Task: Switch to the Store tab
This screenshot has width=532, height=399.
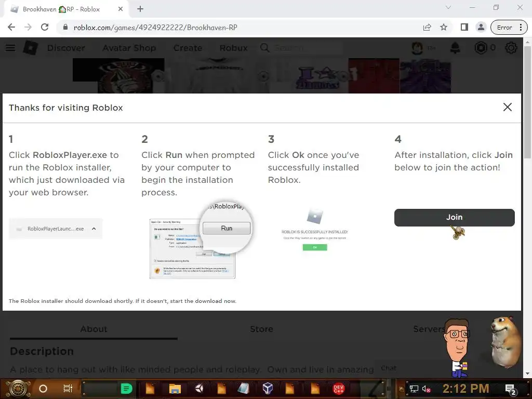Action: pos(262,329)
